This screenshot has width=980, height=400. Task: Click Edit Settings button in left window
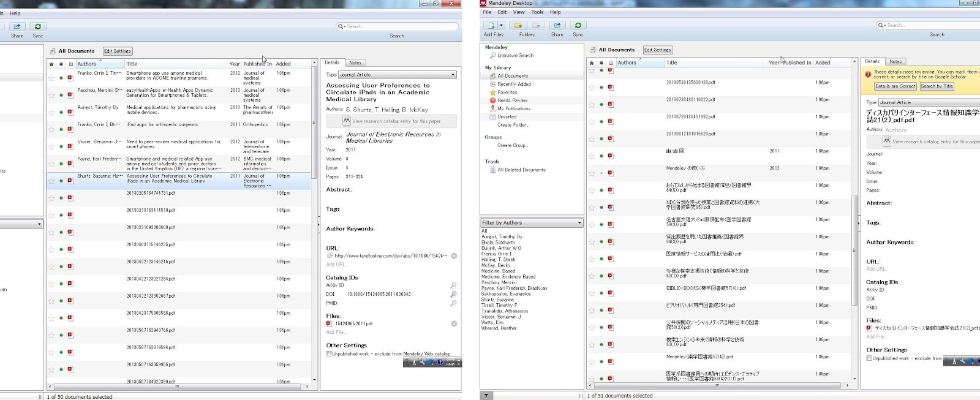point(117,51)
